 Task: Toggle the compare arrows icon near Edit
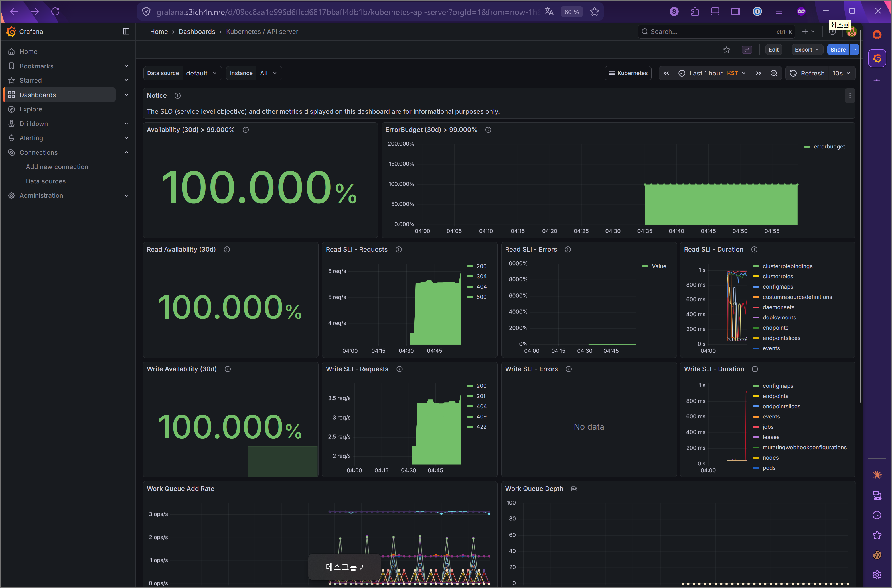747,49
